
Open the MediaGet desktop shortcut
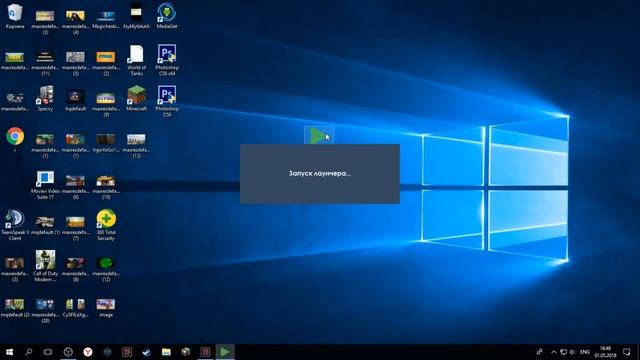click(x=167, y=16)
